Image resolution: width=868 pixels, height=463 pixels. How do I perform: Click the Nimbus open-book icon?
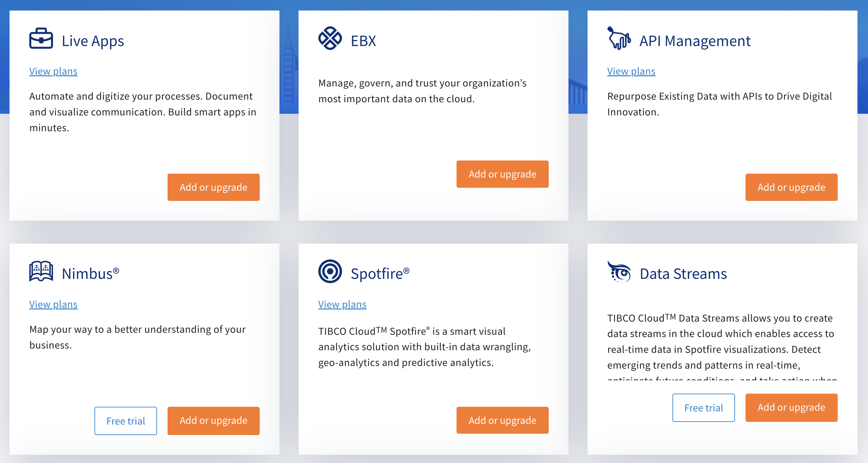click(x=41, y=271)
